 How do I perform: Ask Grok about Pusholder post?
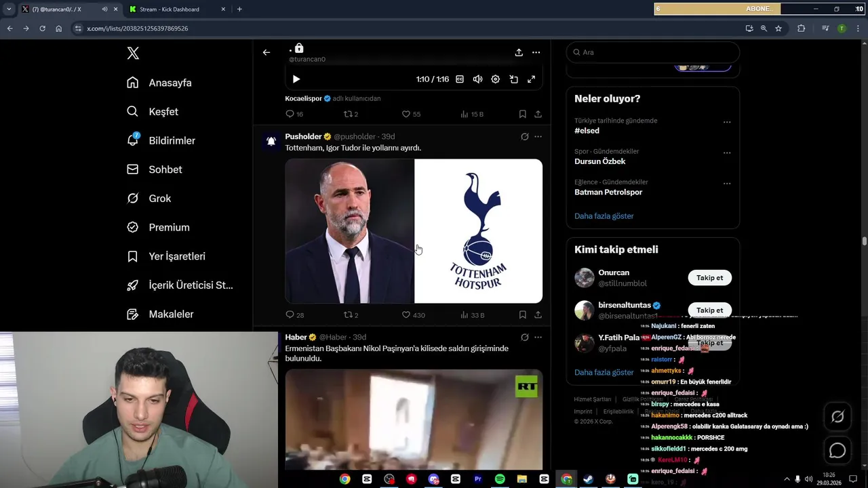[524, 136]
